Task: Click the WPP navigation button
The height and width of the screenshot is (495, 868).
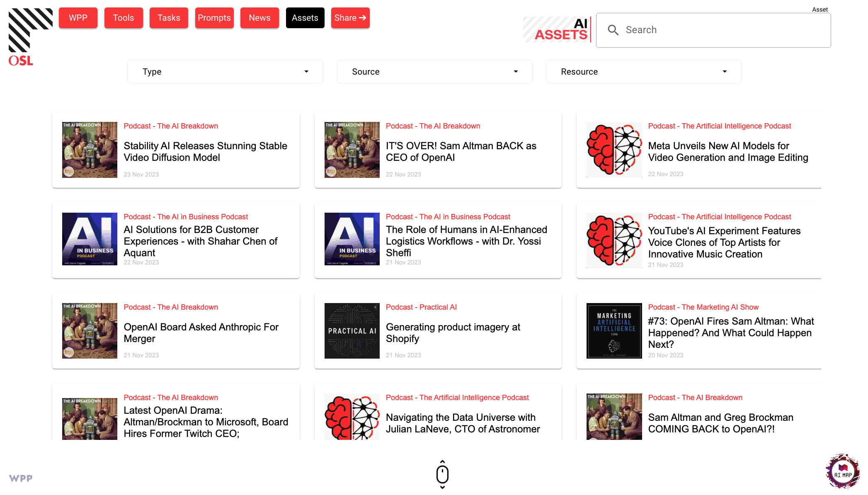Action: tap(78, 18)
